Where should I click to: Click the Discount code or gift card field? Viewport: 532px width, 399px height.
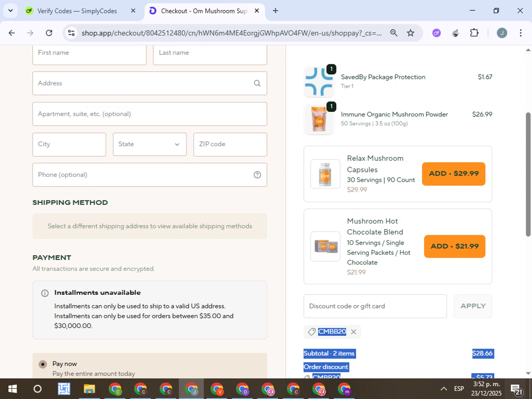coord(375,306)
